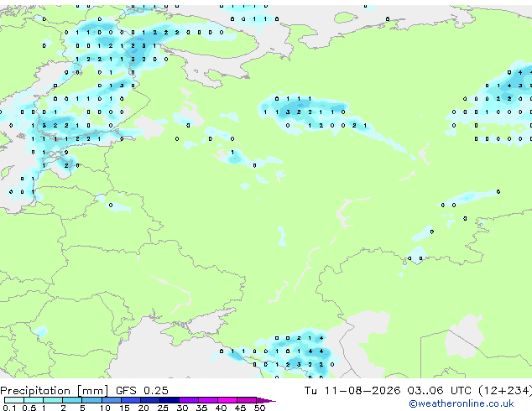The height and width of the screenshot is (411, 532).
Task: Click the '30' legend scale label
Action: [182, 408]
